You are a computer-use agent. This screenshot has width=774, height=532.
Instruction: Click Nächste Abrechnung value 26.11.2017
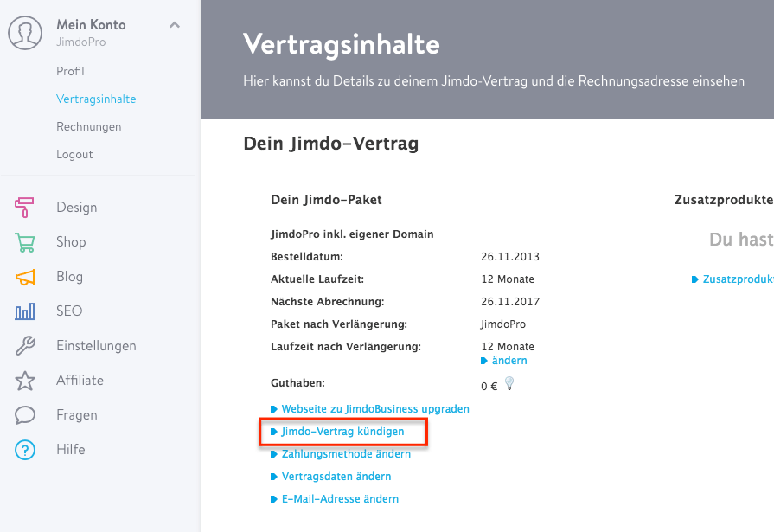click(x=510, y=302)
